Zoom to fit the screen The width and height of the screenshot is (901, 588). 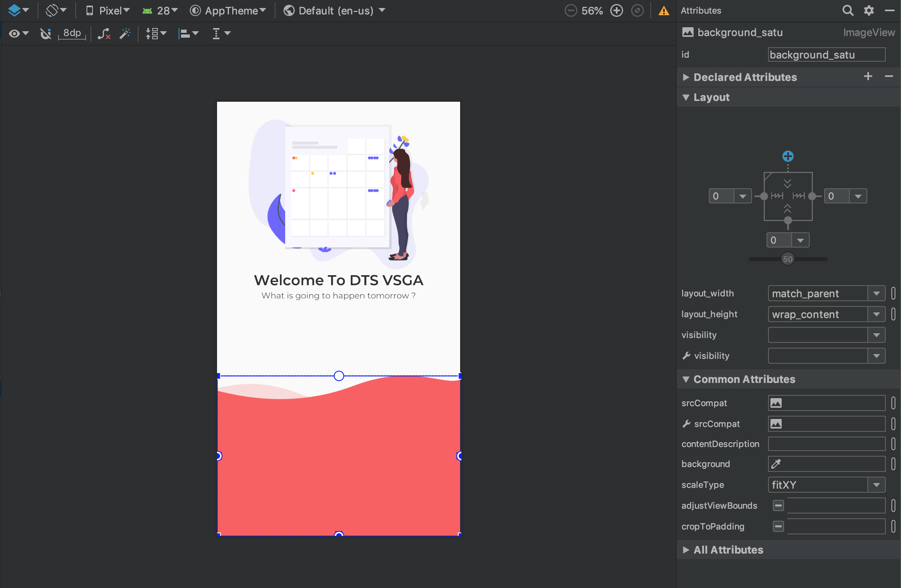pos(638,10)
